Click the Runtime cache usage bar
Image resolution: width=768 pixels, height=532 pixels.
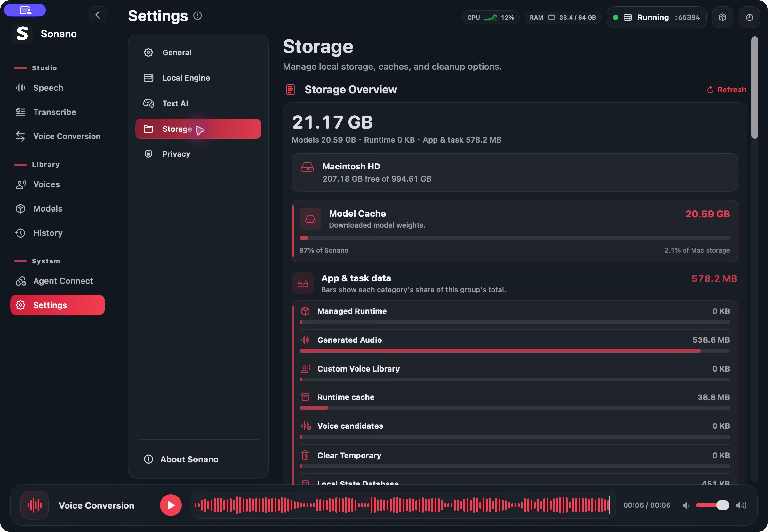coord(515,408)
